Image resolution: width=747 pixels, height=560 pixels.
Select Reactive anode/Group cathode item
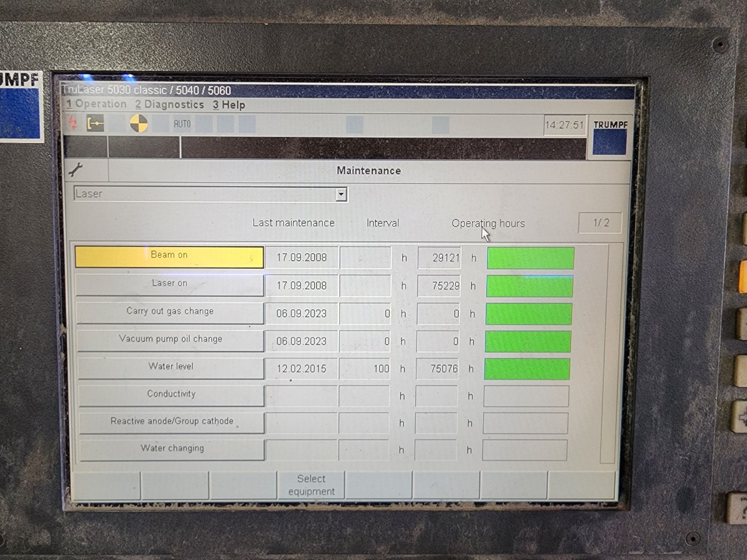pos(172,422)
